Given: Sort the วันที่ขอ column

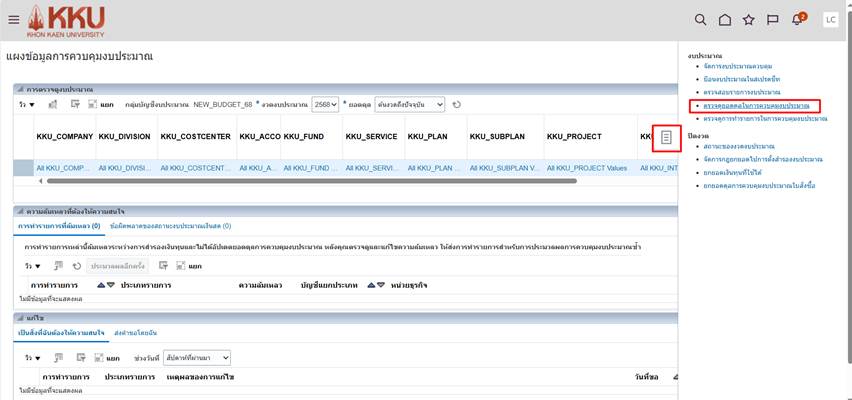Looking at the screenshot, I should [675, 377].
